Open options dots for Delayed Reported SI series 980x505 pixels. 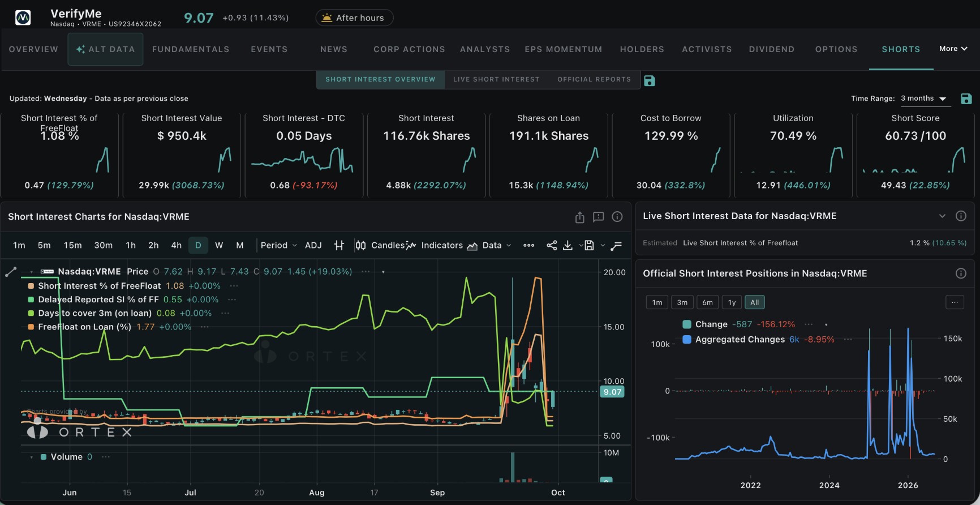pos(232,299)
